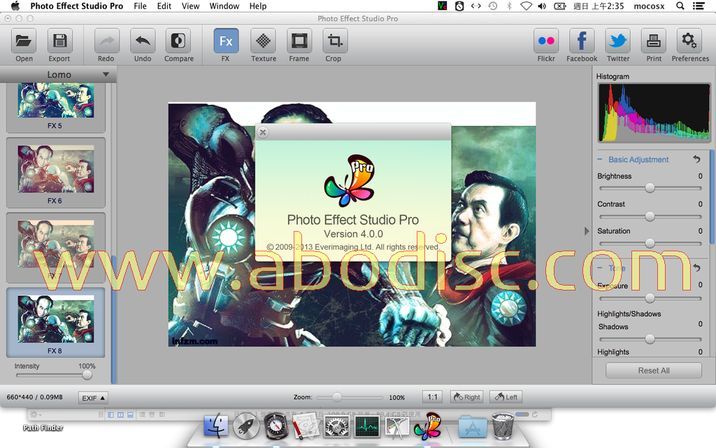This screenshot has width=716, height=448.
Task: Expand the EXIF info popup
Action: point(92,397)
